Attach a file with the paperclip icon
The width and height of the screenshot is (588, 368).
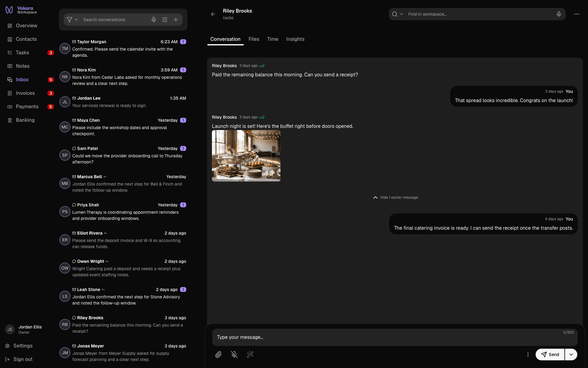click(x=218, y=355)
